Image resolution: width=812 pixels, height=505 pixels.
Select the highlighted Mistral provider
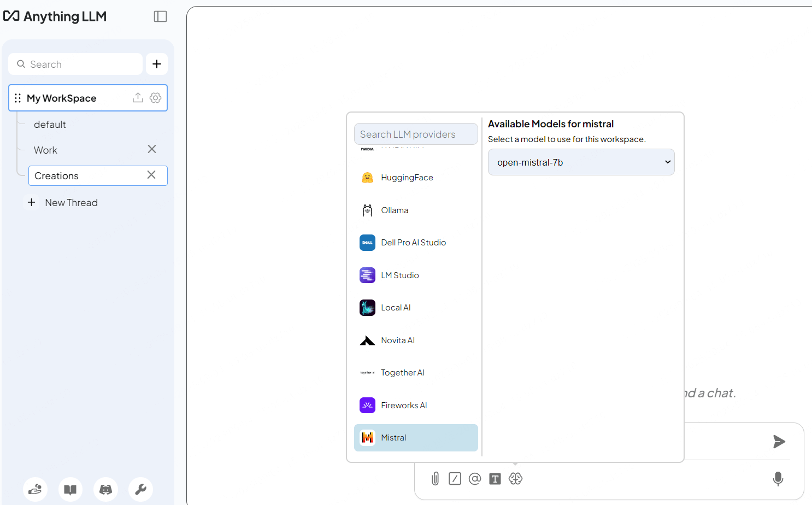416,438
